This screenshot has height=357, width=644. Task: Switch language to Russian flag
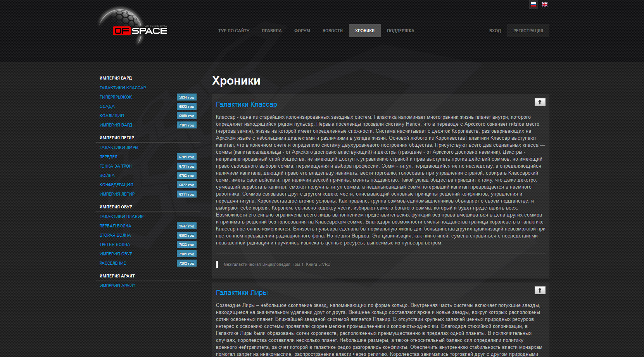click(x=534, y=4)
